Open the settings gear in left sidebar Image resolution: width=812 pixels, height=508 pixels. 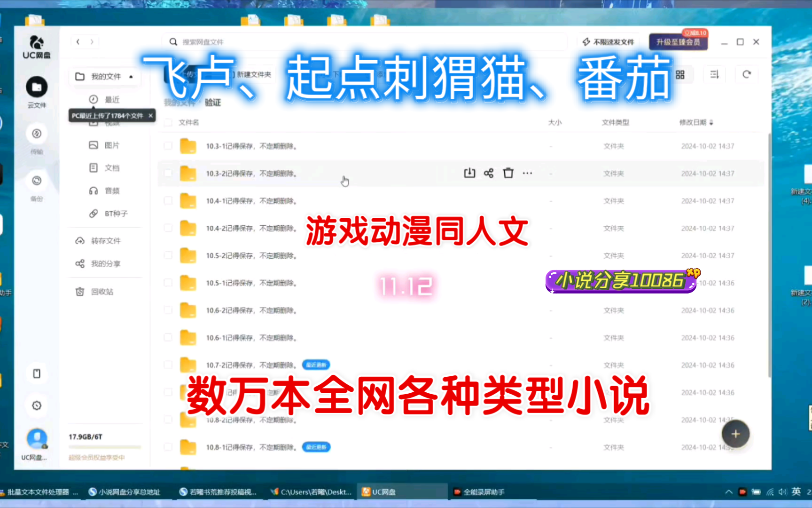(37, 405)
